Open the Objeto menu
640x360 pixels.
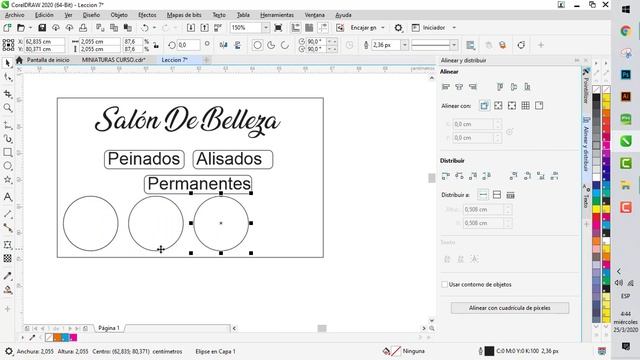119,15
